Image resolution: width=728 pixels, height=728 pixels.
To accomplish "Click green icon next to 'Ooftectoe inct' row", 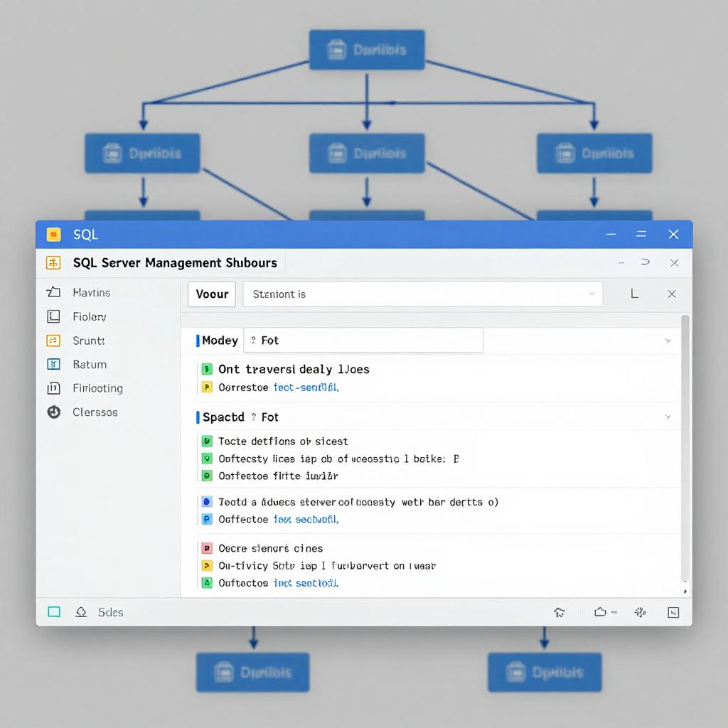I will 207,583.
